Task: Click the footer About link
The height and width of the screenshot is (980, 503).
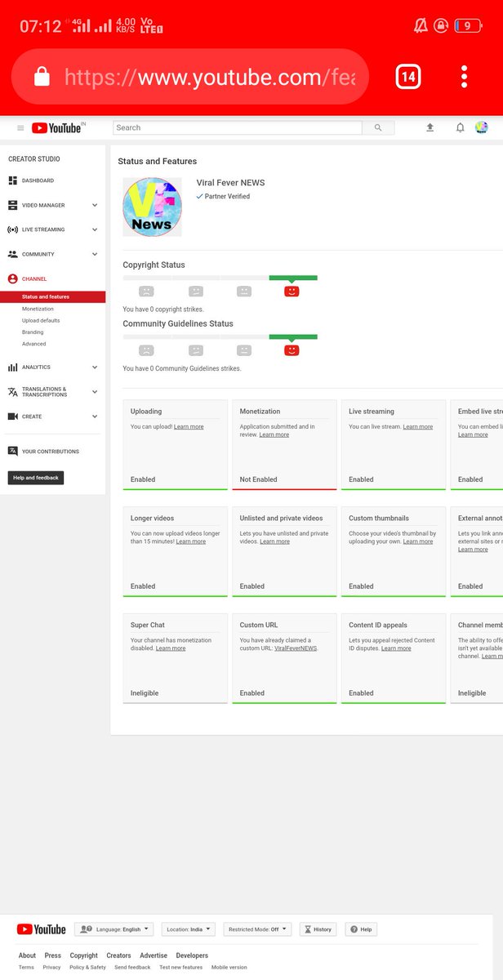Action: pos(27,955)
